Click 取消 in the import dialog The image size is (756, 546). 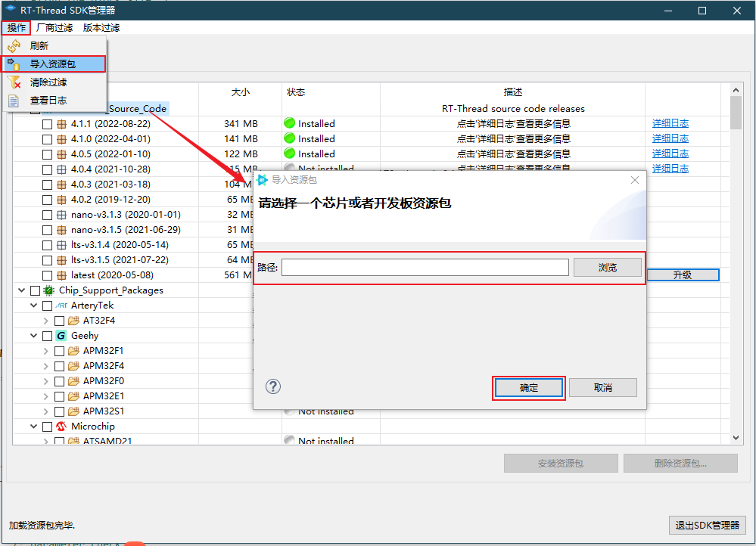602,387
